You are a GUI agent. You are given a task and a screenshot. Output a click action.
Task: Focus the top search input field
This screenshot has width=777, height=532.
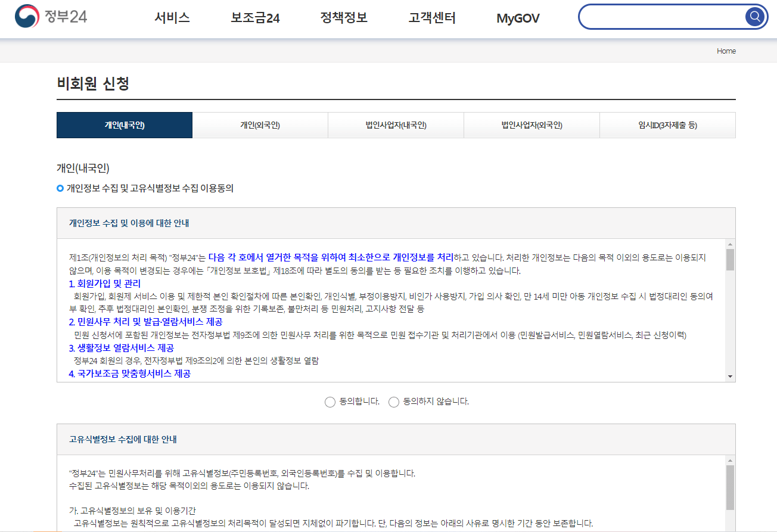[663, 17]
